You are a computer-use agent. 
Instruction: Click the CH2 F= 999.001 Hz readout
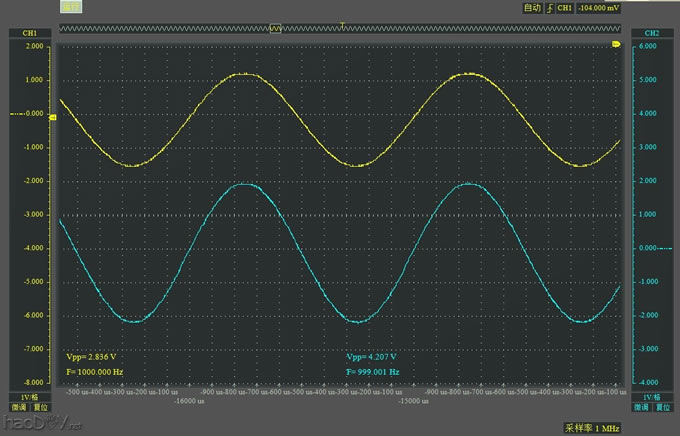372,371
